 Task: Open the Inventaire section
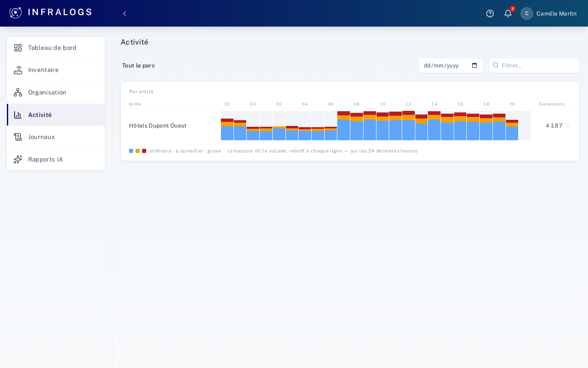pyautogui.click(x=56, y=70)
